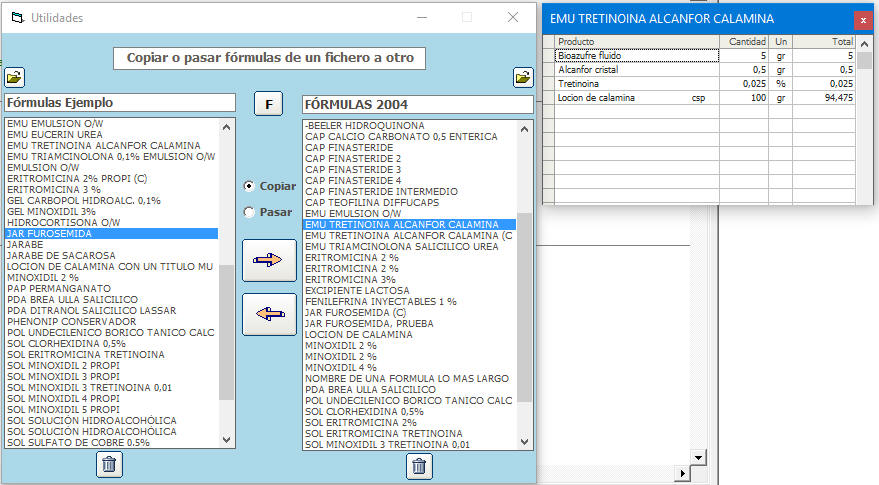
Task: Click scroll-down arrow of Fórmulas Ejemplo list
Action: [226, 440]
